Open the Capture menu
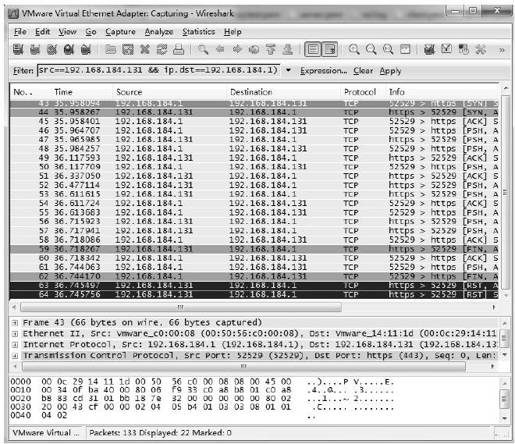The image size is (515, 444). [120, 32]
